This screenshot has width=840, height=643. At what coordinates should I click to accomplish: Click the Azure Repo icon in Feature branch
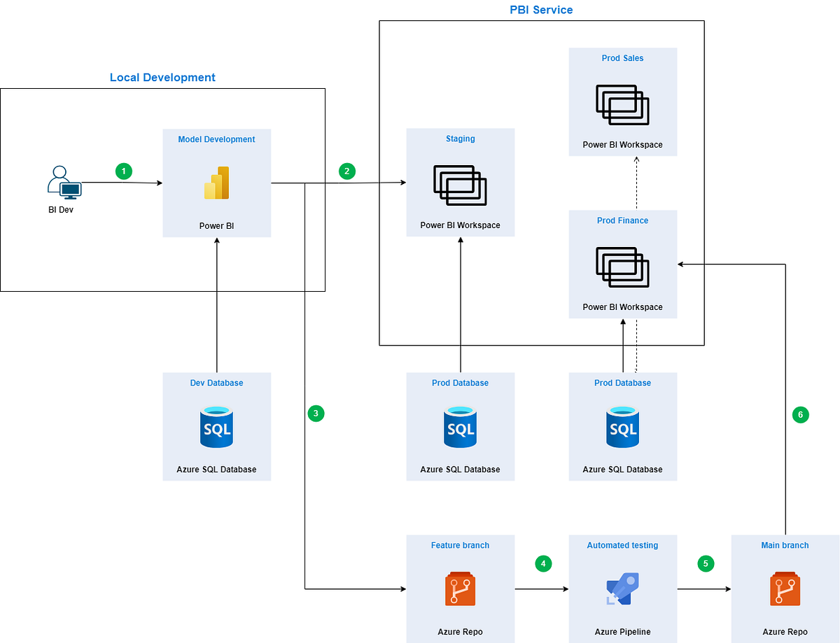click(x=460, y=589)
